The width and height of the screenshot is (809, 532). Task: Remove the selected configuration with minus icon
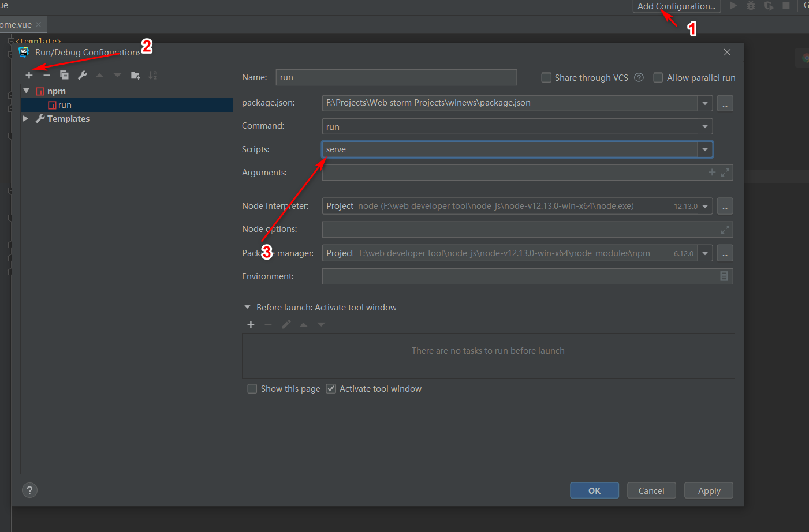[x=47, y=76]
